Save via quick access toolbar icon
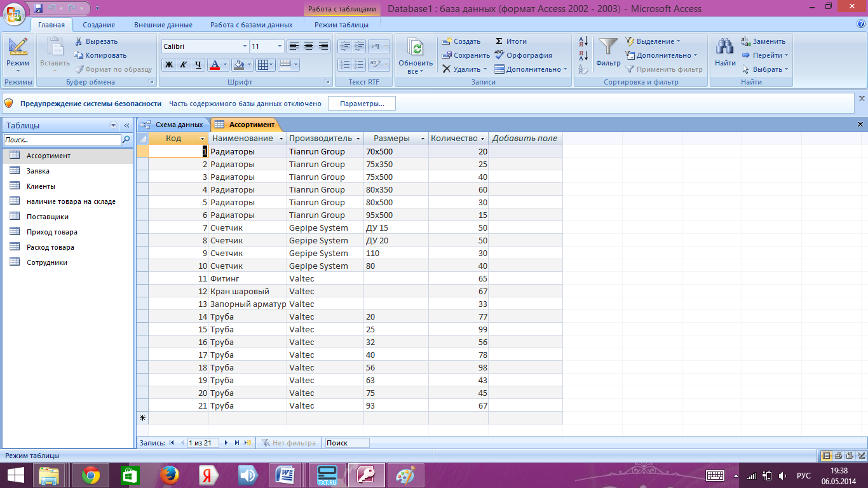 [x=38, y=8]
